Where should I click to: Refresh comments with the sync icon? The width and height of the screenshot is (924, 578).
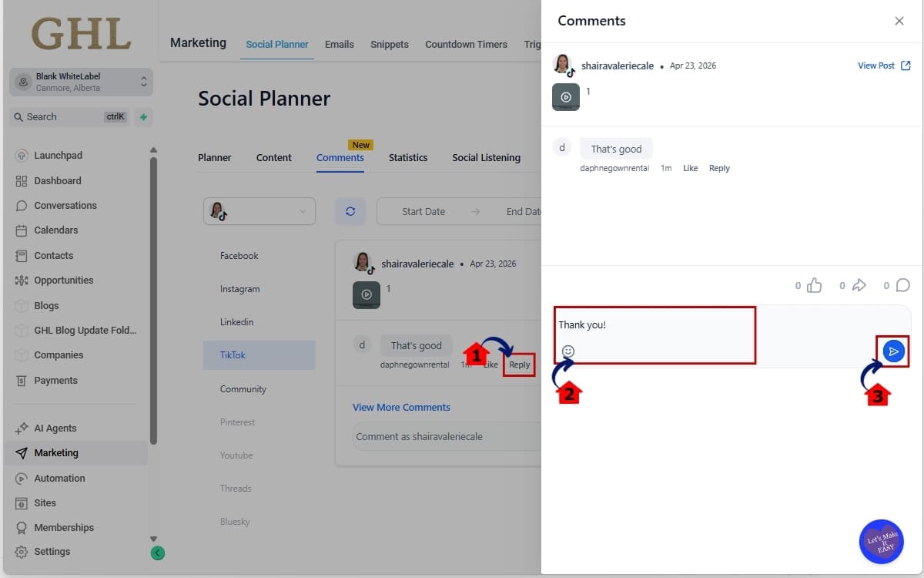(350, 211)
